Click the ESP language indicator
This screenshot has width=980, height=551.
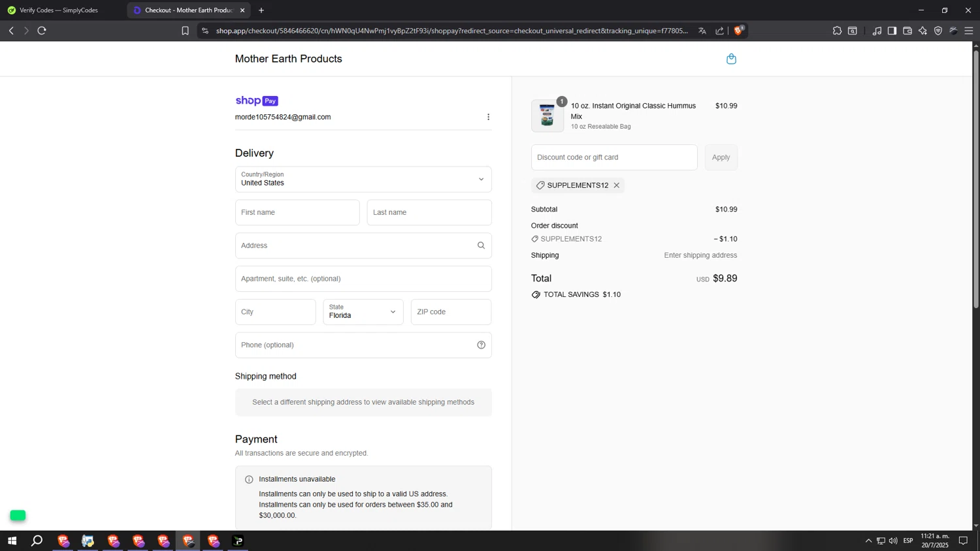click(x=908, y=541)
